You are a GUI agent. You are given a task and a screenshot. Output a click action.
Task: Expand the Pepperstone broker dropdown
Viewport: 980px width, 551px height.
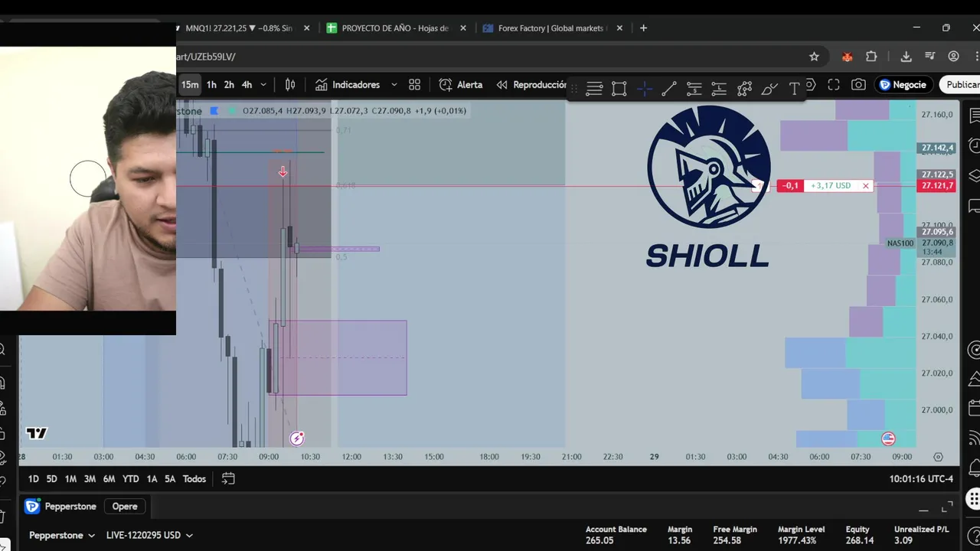point(62,536)
